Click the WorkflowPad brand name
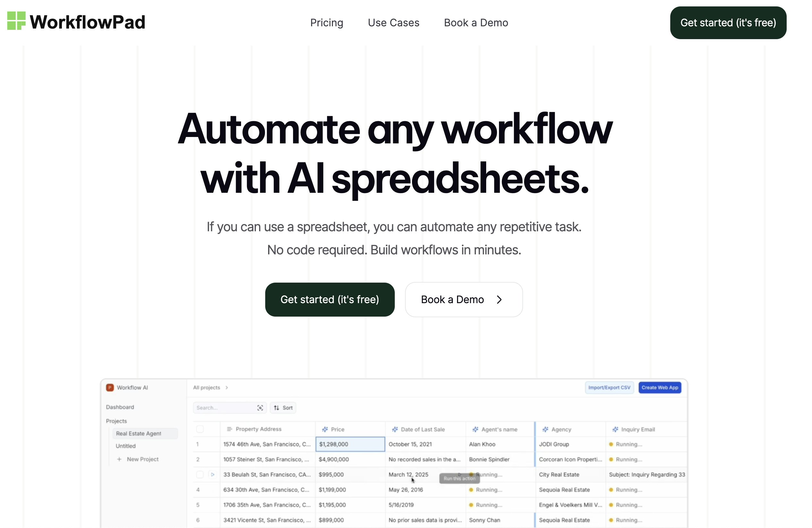 point(87,22)
